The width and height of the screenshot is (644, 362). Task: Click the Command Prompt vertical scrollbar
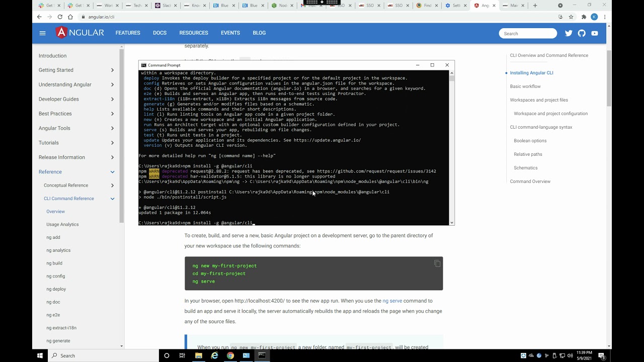coord(451,147)
